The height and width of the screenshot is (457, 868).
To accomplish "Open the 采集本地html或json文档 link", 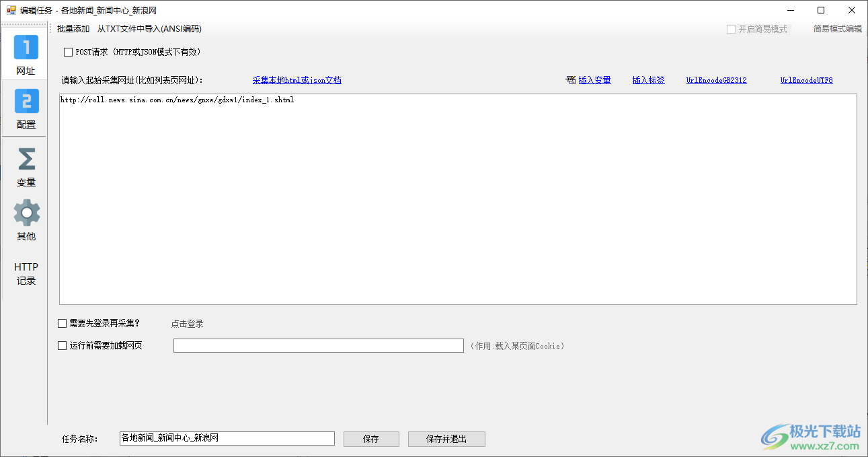I will (297, 80).
